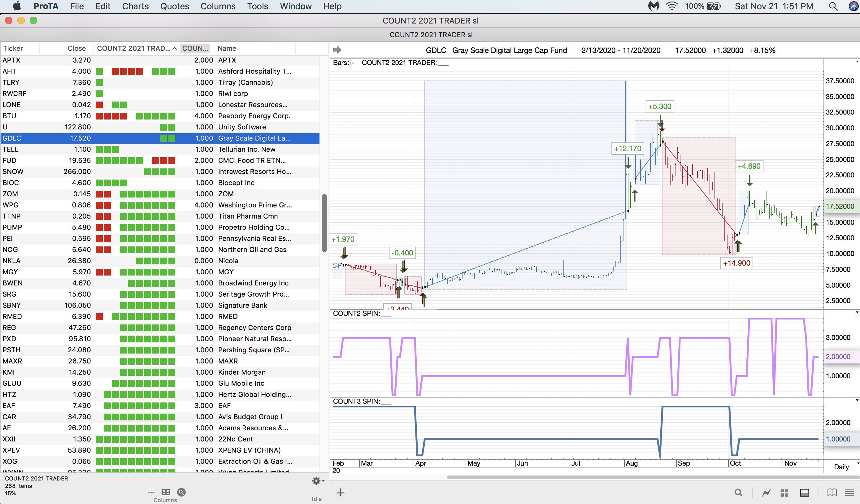
Task: Open Spotlight search in menu bar
Action: (x=833, y=6)
